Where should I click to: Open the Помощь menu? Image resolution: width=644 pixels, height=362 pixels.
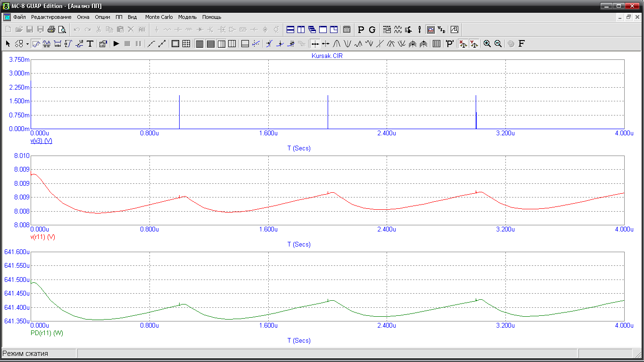click(x=212, y=17)
